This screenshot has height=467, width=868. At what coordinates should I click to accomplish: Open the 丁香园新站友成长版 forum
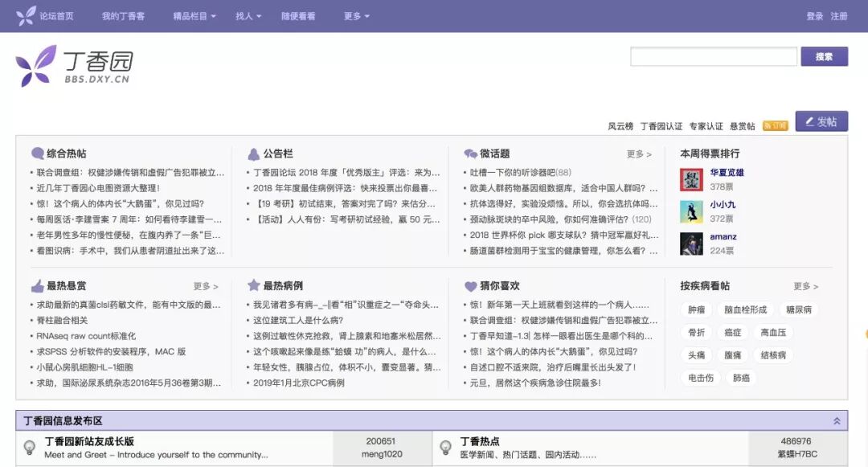89,441
